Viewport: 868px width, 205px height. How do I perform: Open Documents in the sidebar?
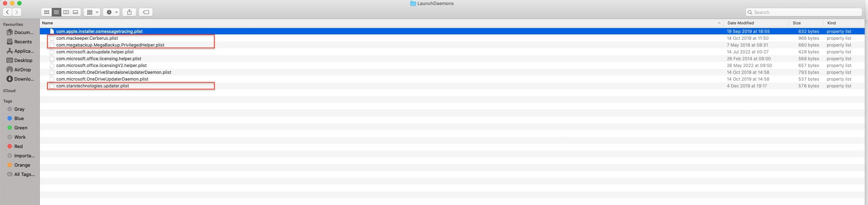pyautogui.click(x=20, y=32)
